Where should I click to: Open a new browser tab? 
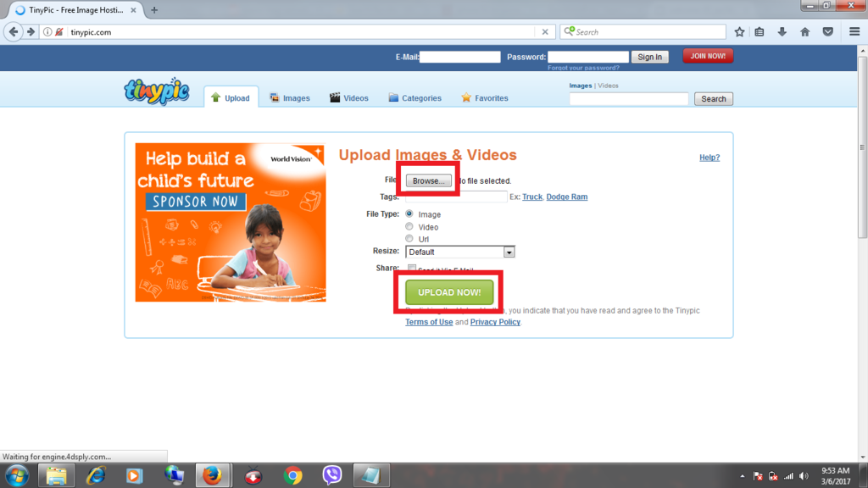(154, 10)
